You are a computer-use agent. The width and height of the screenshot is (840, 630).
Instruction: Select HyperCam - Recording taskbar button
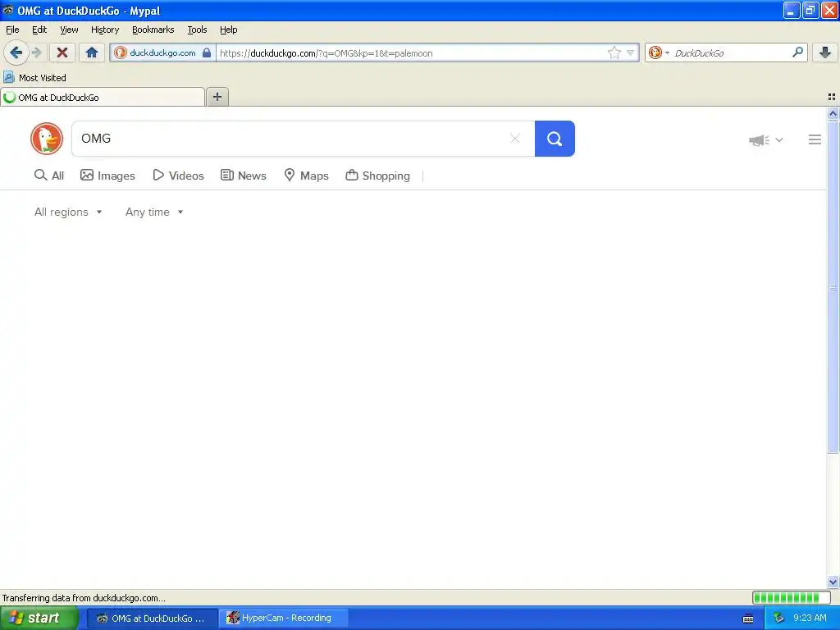(284, 619)
